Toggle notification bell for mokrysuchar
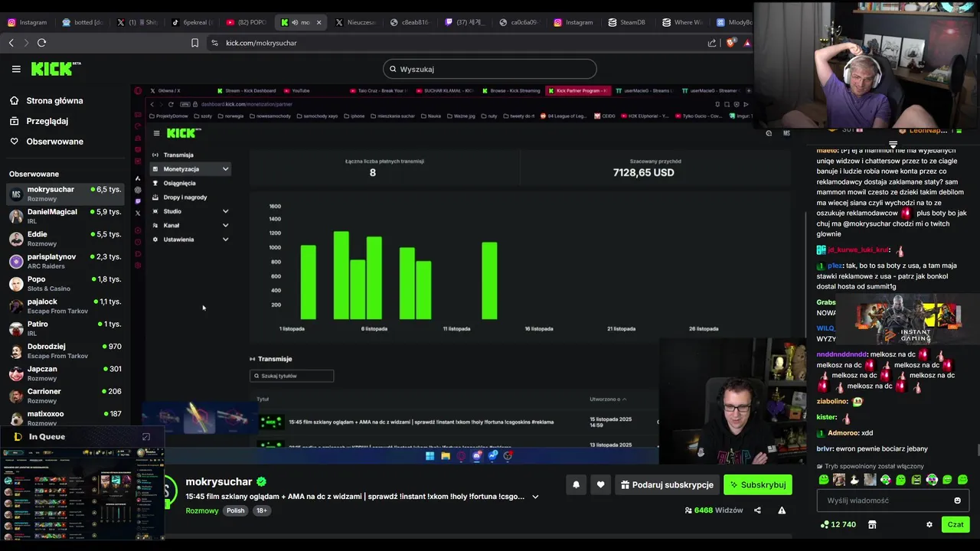 pyautogui.click(x=576, y=484)
